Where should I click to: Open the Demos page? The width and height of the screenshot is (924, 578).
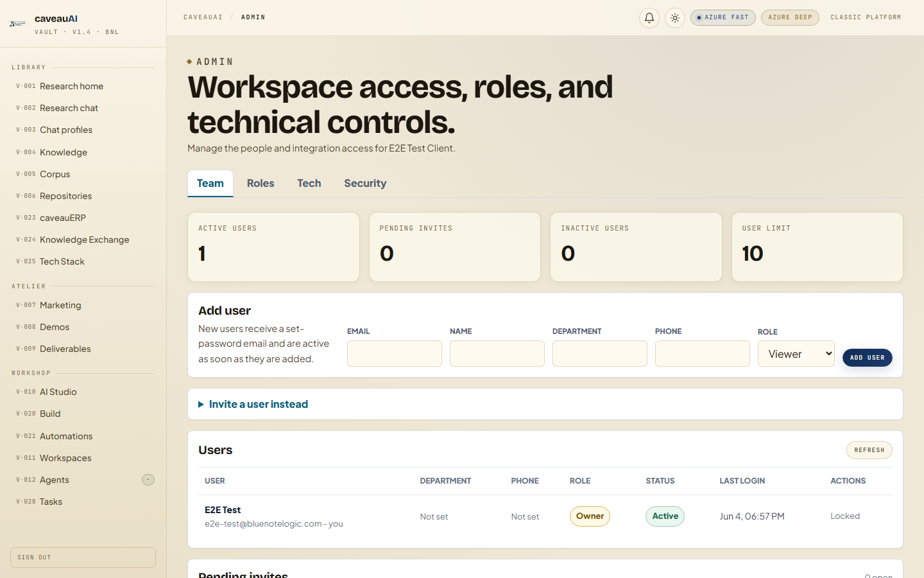[x=83, y=327]
